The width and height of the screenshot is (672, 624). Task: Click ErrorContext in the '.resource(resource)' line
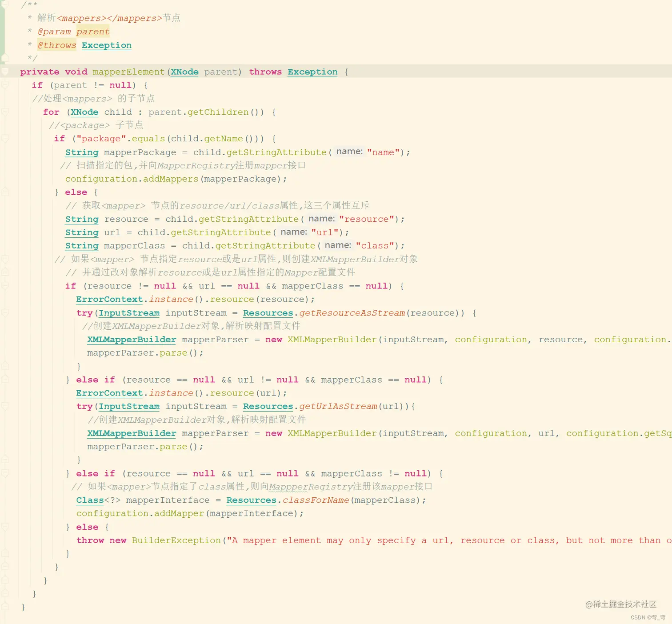point(109,300)
